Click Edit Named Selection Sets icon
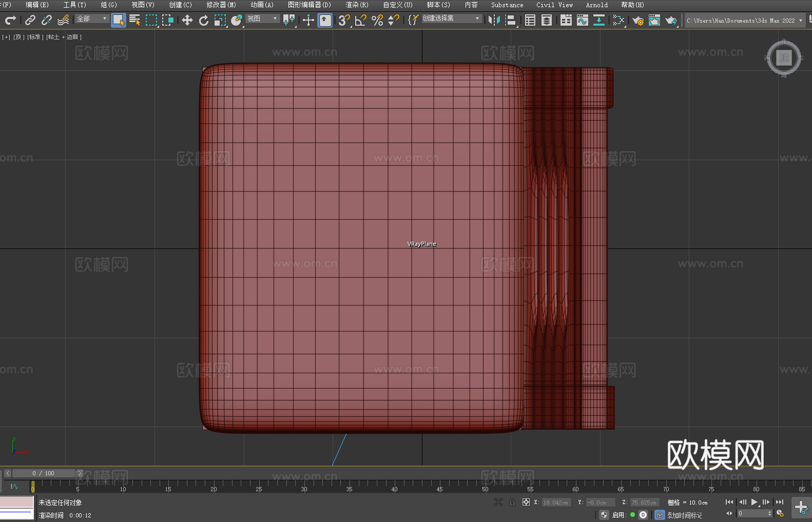This screenshot has height=522, width=812. pyautogui.click(x=413, y=20)
